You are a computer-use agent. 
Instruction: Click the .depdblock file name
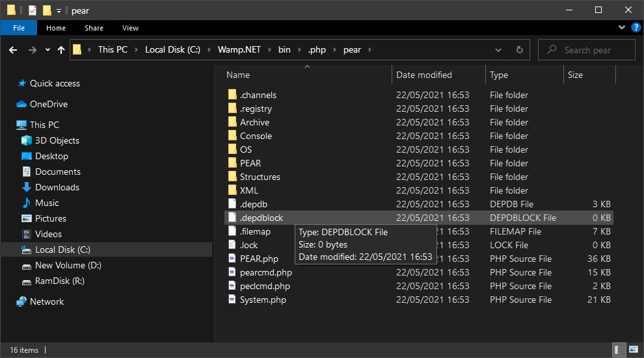tap(262, 218)
